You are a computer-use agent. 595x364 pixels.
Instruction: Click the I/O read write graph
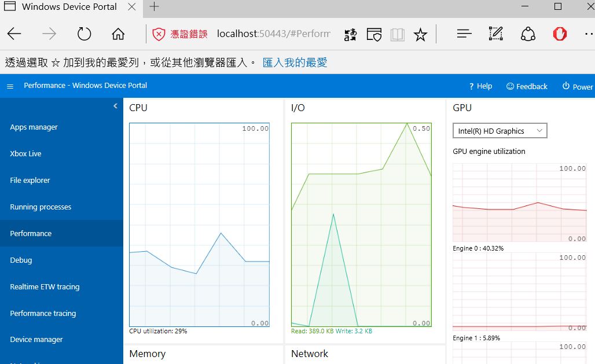tap(361, 225)
